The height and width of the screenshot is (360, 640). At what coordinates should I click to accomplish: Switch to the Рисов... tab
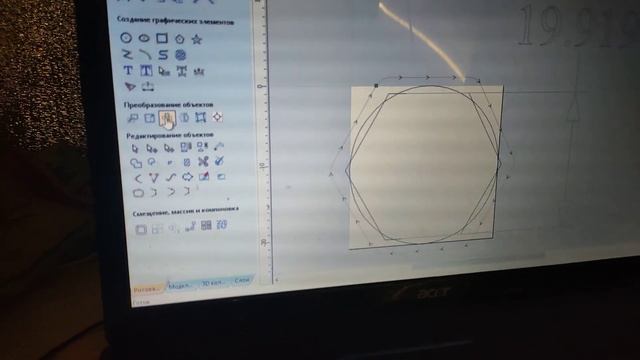coord(147,289)
